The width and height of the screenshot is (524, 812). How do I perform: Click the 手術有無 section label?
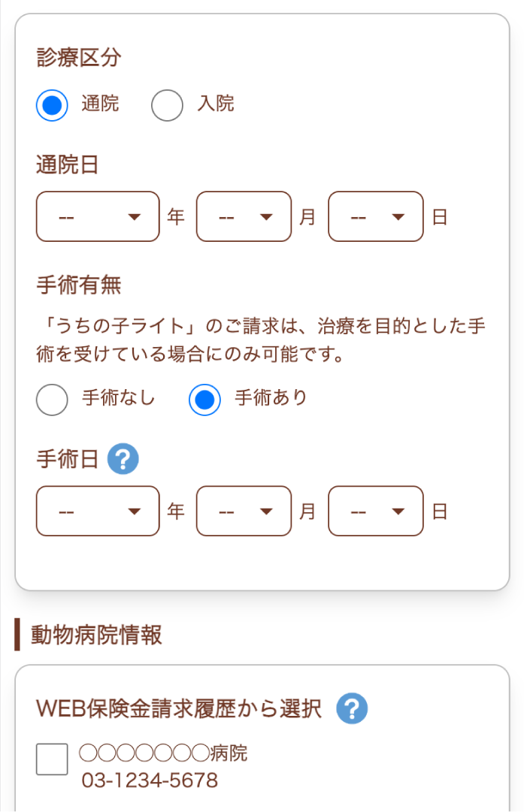(x=68, y=285)
